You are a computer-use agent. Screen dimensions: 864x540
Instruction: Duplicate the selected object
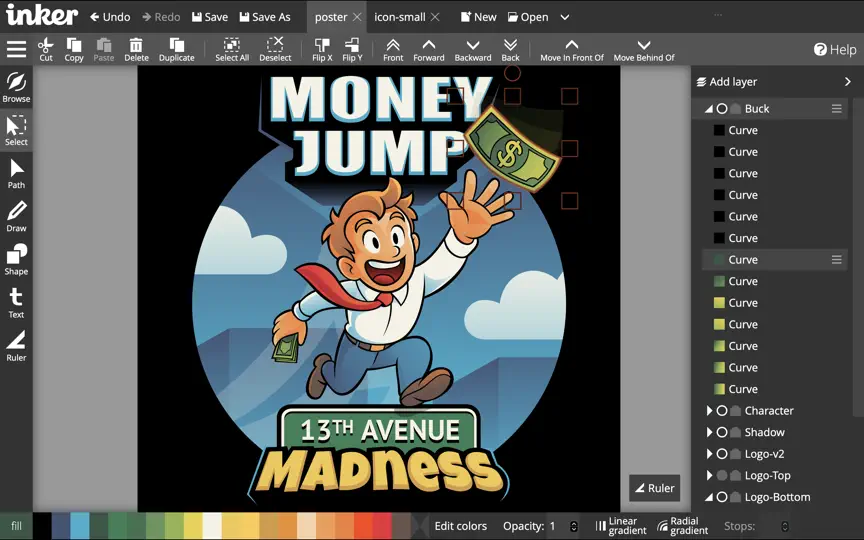176,50
